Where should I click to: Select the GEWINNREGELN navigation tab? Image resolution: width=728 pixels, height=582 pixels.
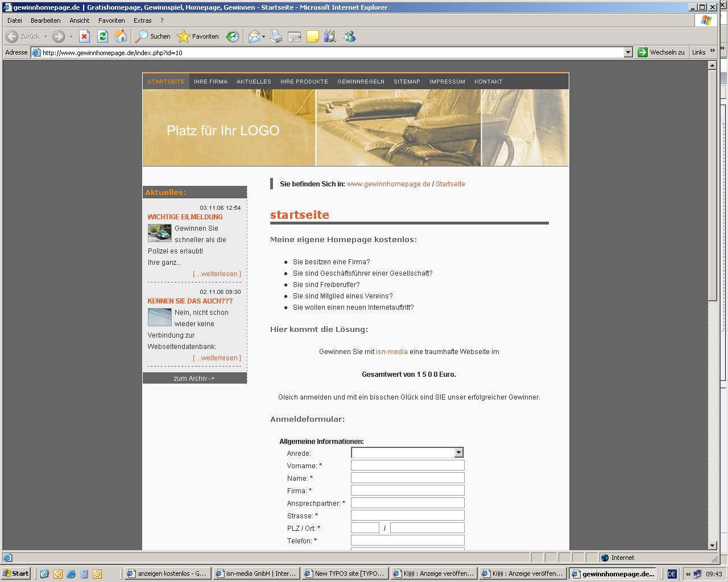[x=361, y=81]
